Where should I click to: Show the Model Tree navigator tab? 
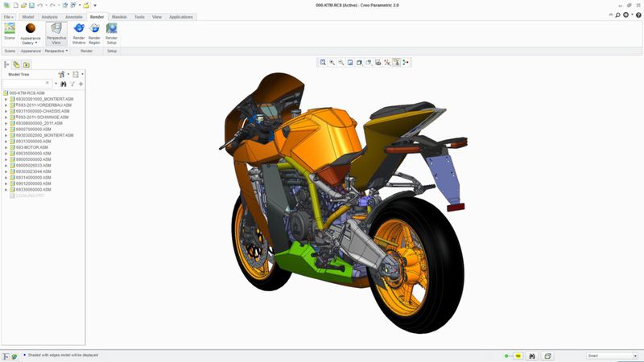tap(6, 64)
